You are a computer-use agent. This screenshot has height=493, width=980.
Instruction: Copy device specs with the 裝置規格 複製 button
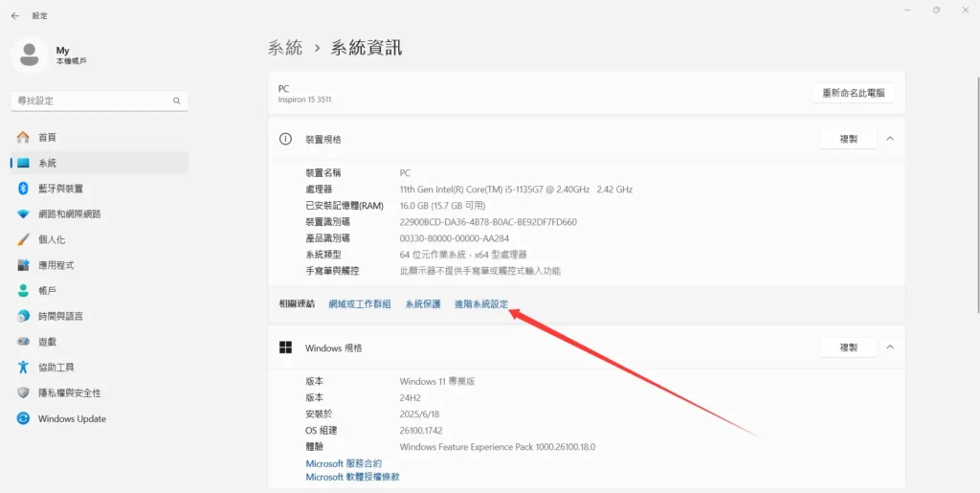point(848,139)
